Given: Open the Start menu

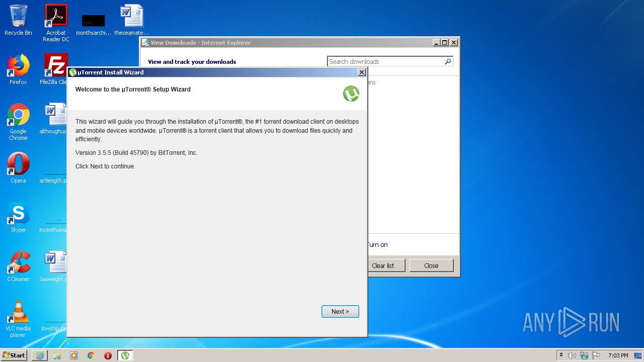Looking at the screenshot, I should click(x=14, y=355).
